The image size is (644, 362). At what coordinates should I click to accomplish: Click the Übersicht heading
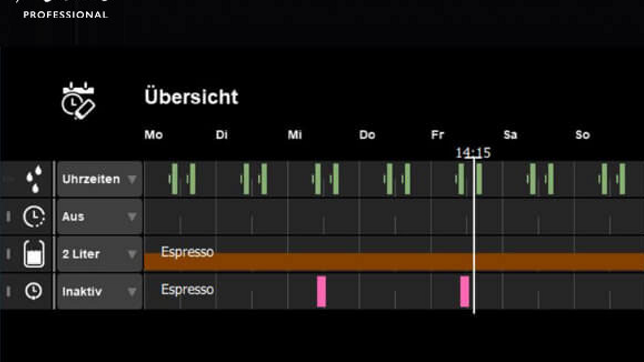[191, 97]
